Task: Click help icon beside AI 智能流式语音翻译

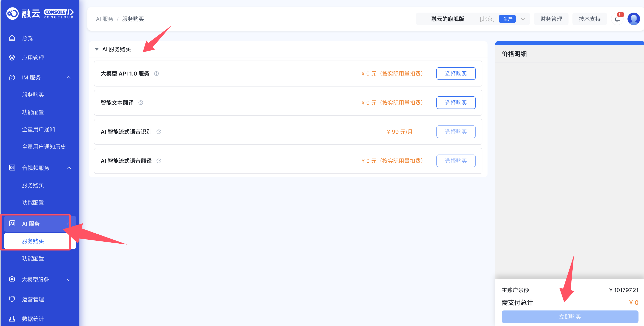Action: click(x=159, y=161)
